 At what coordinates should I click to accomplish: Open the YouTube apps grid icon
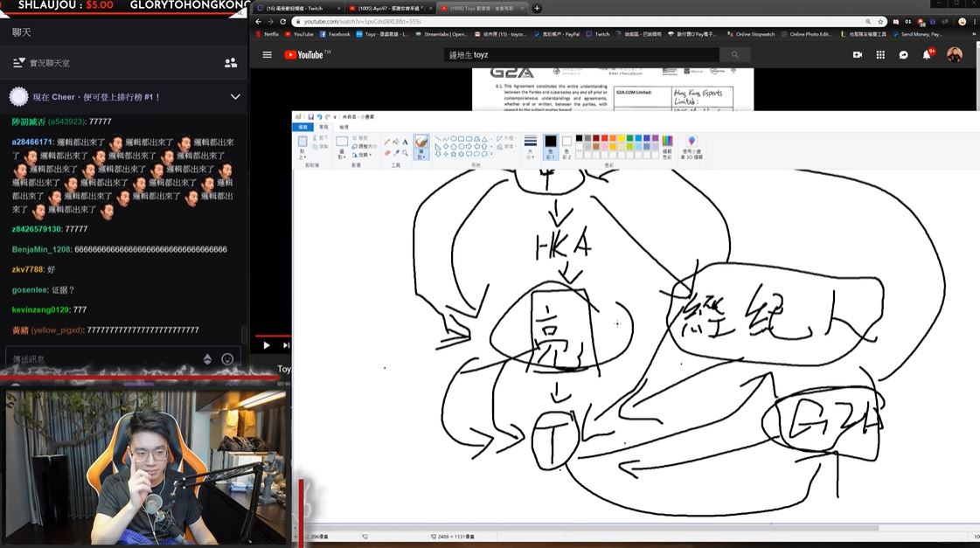[880, 54]
